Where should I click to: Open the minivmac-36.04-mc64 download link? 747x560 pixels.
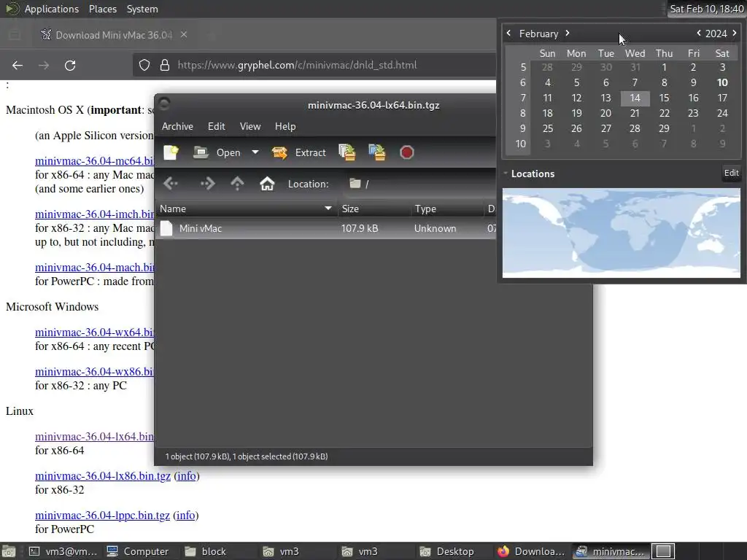(x=94, y=161)
